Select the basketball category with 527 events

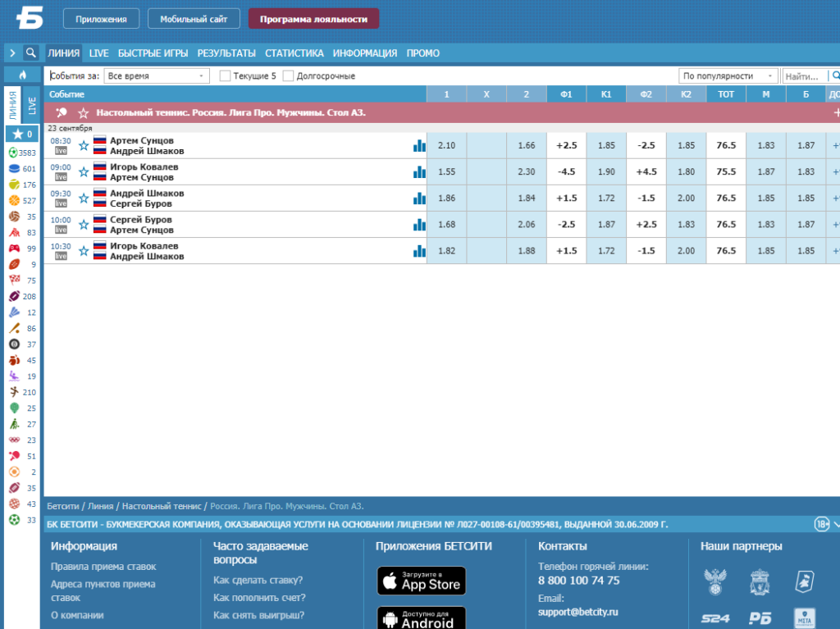[x=22, y=200]
